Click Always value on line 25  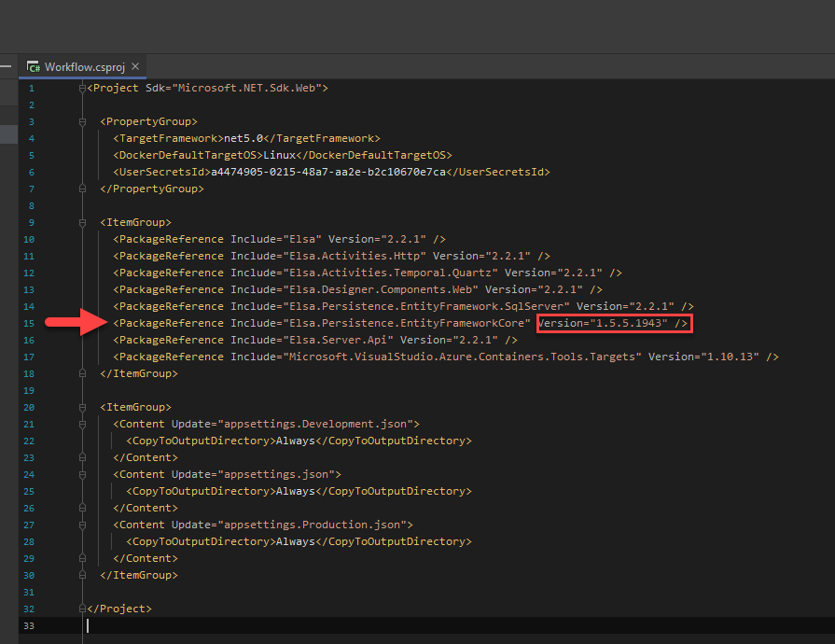[296, 491]
